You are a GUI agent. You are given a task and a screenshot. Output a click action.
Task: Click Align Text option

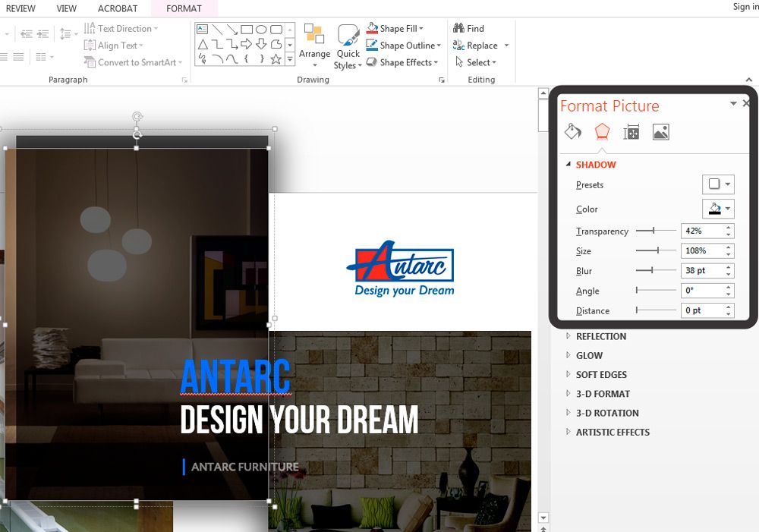(x=114, y=46)
